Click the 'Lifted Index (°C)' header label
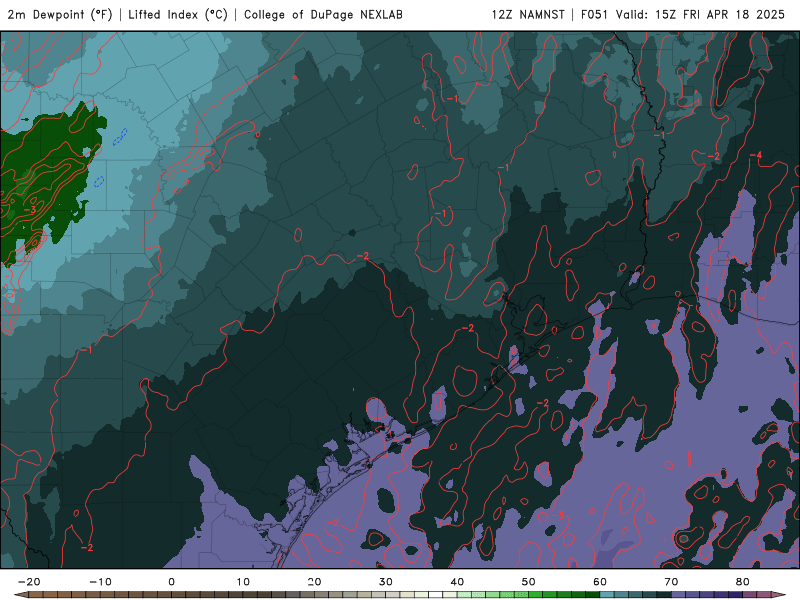Viewport: 800px width, 600px height. (178, 15)
